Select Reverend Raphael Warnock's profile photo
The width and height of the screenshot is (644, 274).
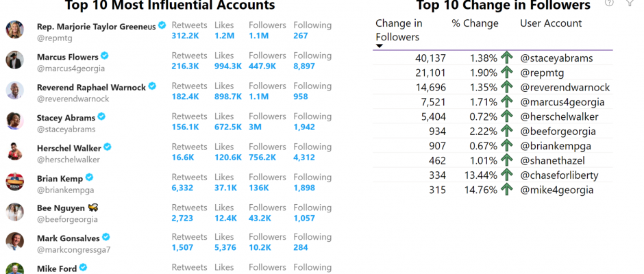(x=15, y=90)
